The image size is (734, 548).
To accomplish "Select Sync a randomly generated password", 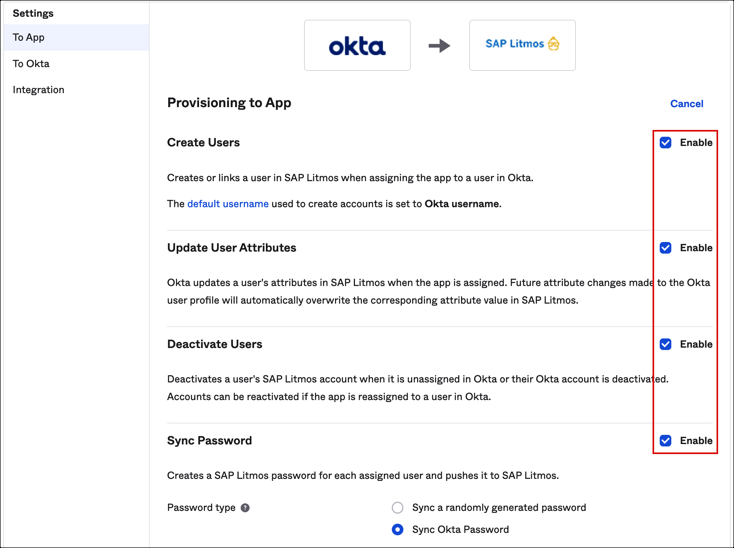I will click(398, 508).
